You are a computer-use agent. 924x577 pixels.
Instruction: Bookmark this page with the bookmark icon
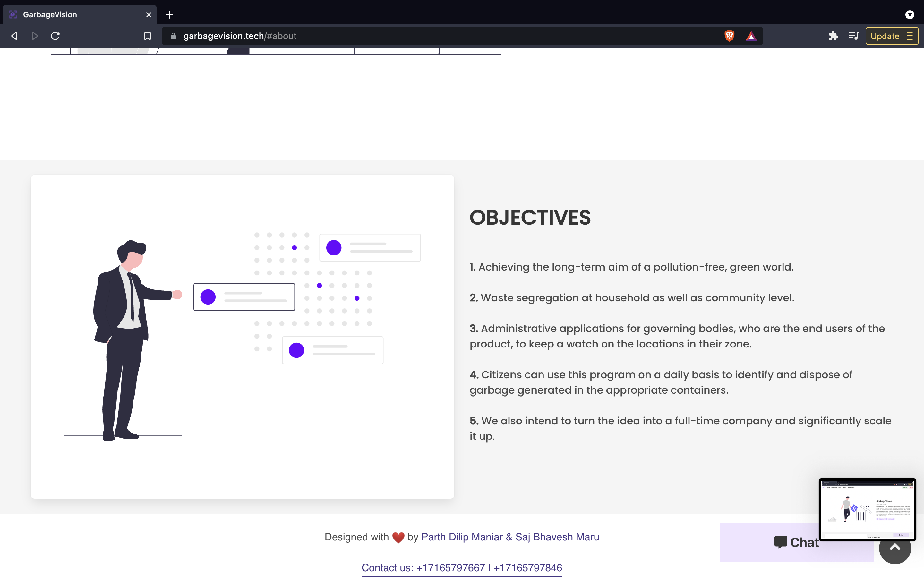[147, 36]
